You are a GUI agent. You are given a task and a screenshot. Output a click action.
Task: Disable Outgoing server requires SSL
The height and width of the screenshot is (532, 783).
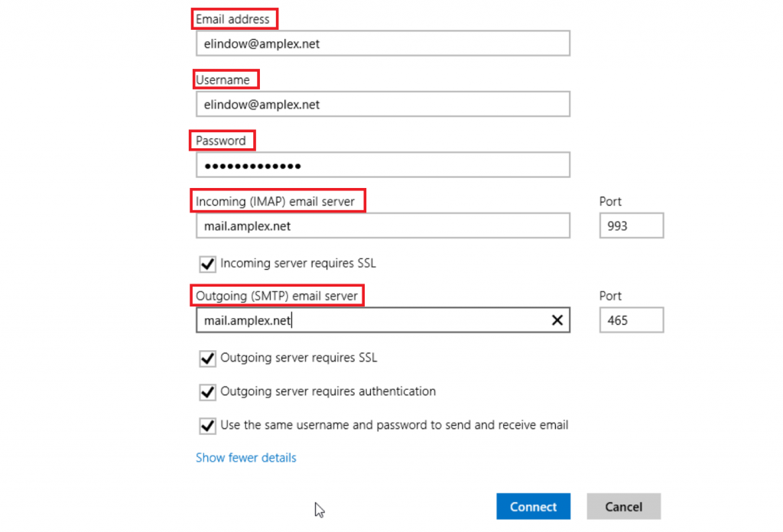207,358
